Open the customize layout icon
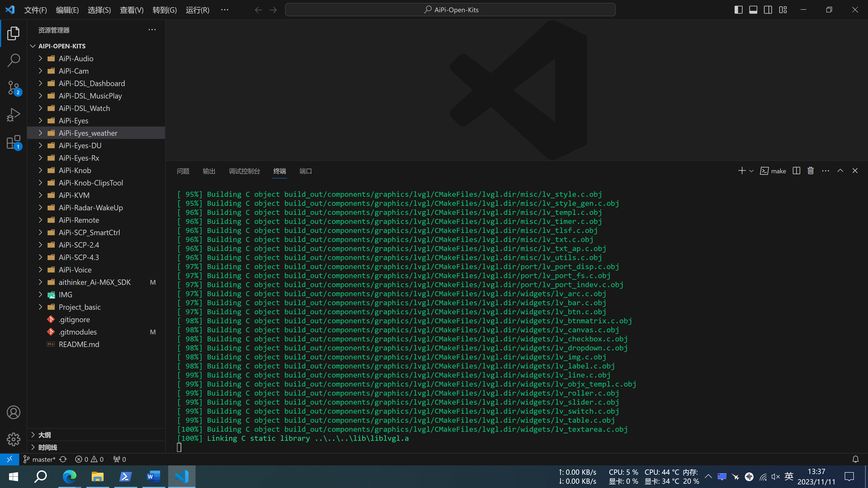This screenshot has height=488, width=868. click(x=783, y=10)
